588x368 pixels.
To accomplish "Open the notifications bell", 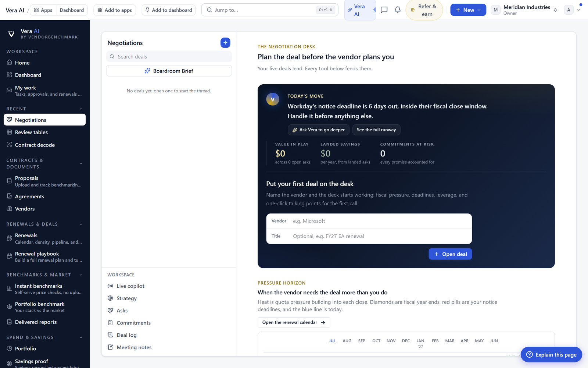I will 398,10.
